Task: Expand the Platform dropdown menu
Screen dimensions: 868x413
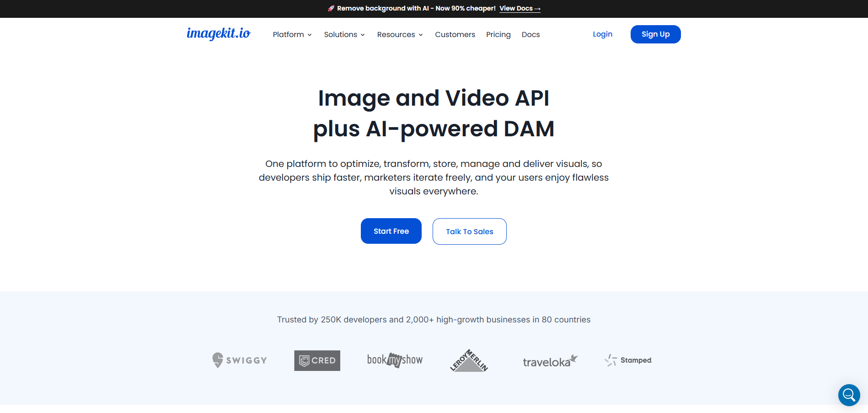Action: (292, 34)
